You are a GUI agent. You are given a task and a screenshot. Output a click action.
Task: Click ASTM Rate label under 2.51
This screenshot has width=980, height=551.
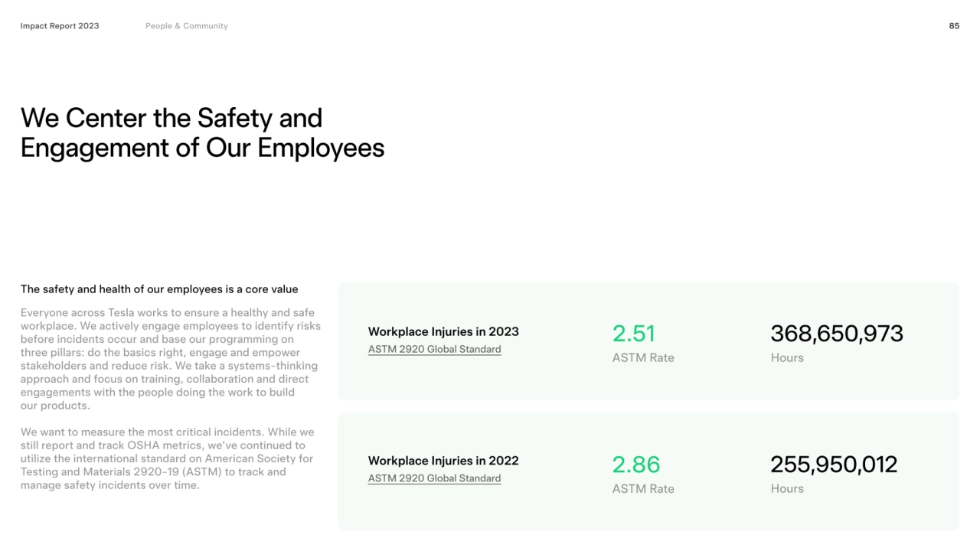pyautogui.click(x=643, y=357)
